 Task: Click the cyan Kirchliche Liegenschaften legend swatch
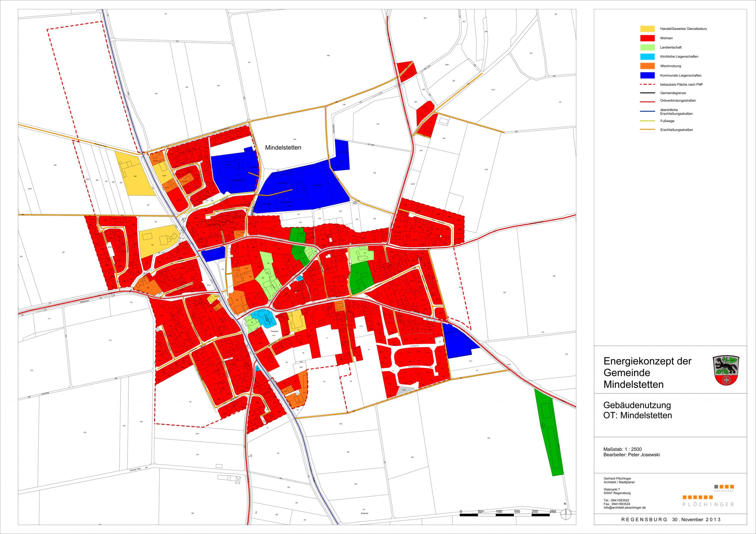[x=647, y=57]
